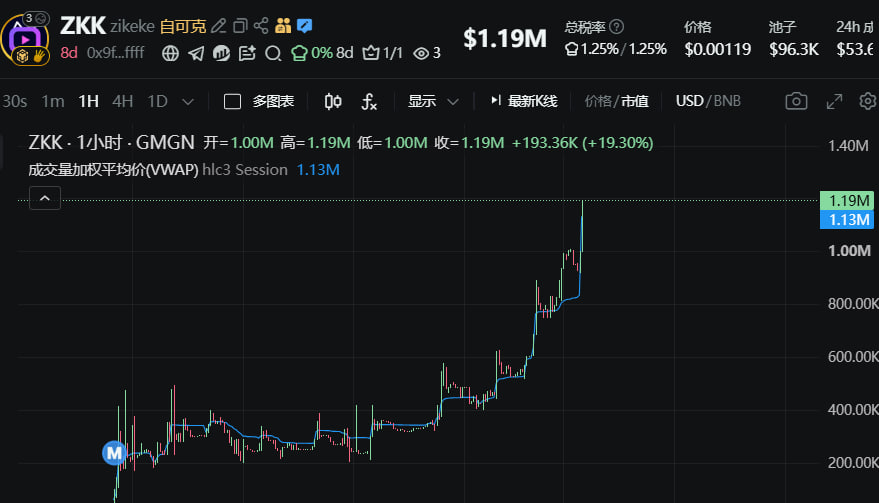The height and width of the screenshot is (503, 879).
Task: Click the blue 1.13M VWAP axis label
Action: pyautogui.click(x=847, y=219)
